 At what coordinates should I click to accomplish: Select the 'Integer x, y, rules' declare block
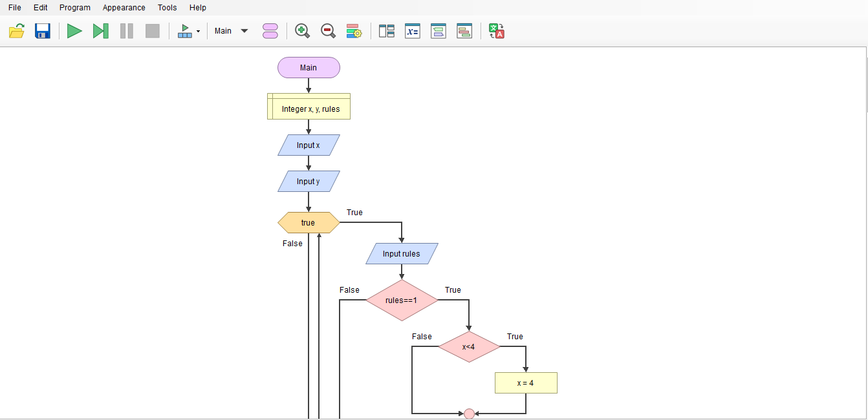[309, 107]
